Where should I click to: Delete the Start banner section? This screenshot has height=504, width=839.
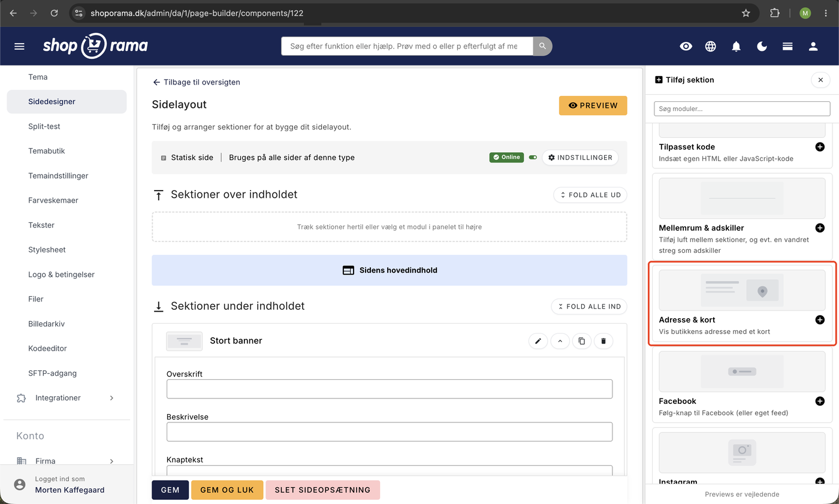pyautogui.click(x=603, y=341)
